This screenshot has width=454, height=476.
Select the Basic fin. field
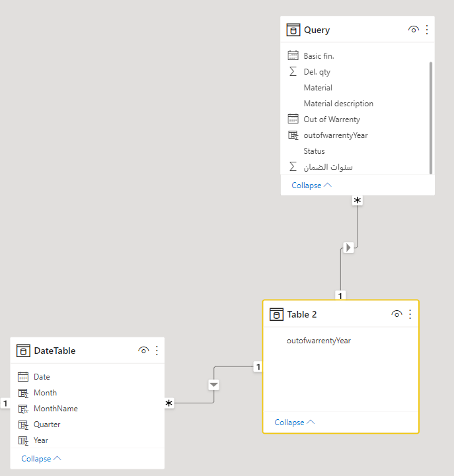[319, 56]
